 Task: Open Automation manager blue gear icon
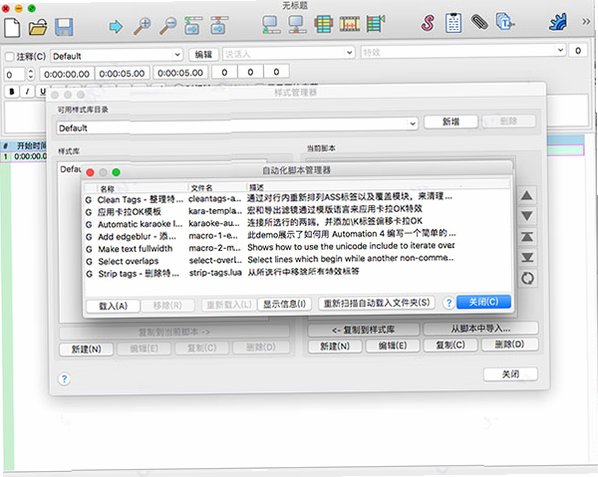[x=558, y=22]
